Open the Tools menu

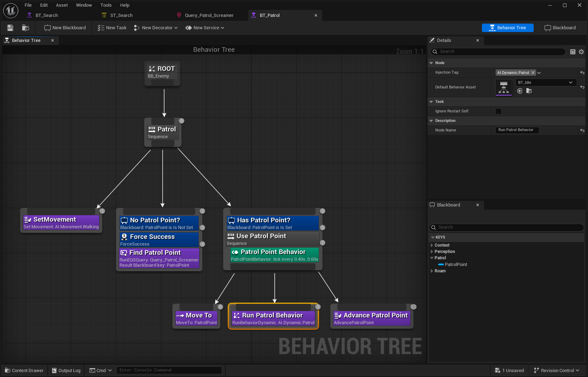click(106, 5)
